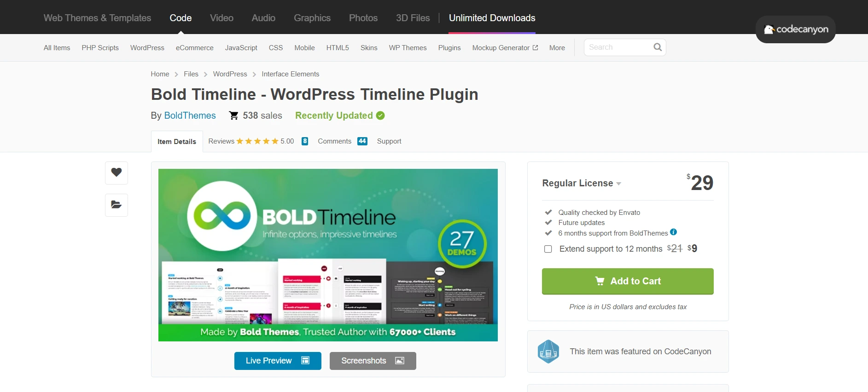
Task: Click the $29 price
Action: point(700,183)
